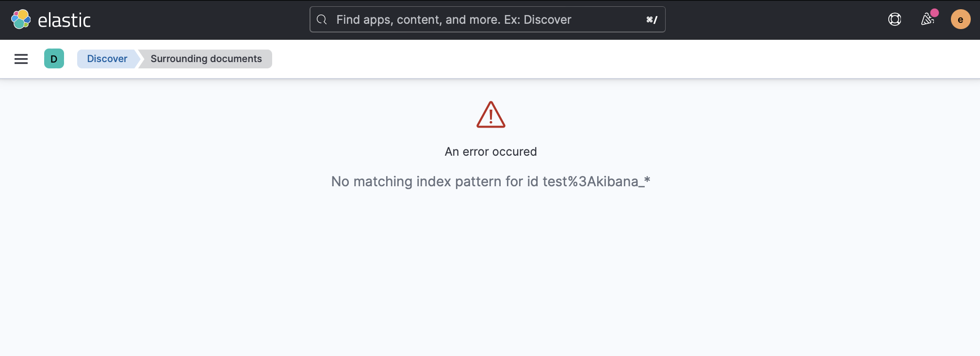Image resolution: width=980 pixels, height=356 pixels.
Task: Click the ⌘/ shortcut hint in the search bar
Action: (652, 19)
